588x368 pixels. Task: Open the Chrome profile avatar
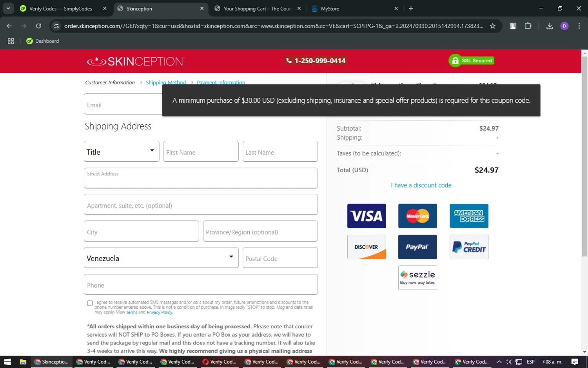point(564,26)
